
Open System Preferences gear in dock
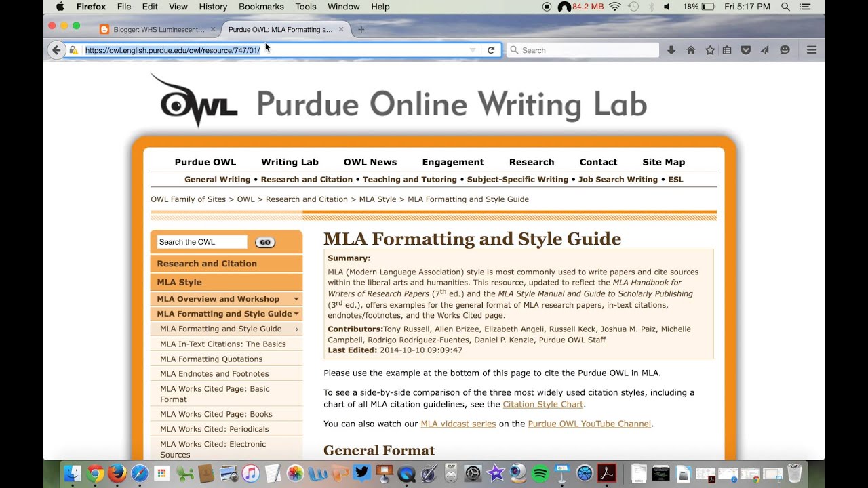click(473, 472)
